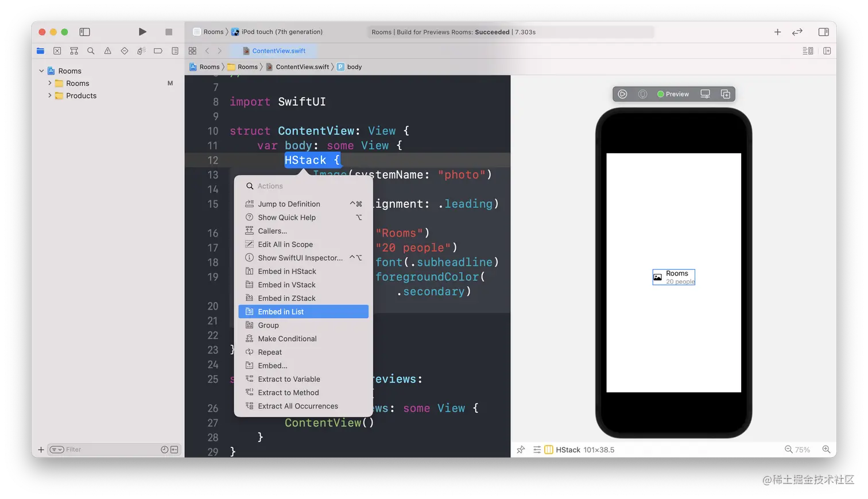Open the Library with plus button
This screenshot has height=499, width=868.
click(x=777, y=32)
